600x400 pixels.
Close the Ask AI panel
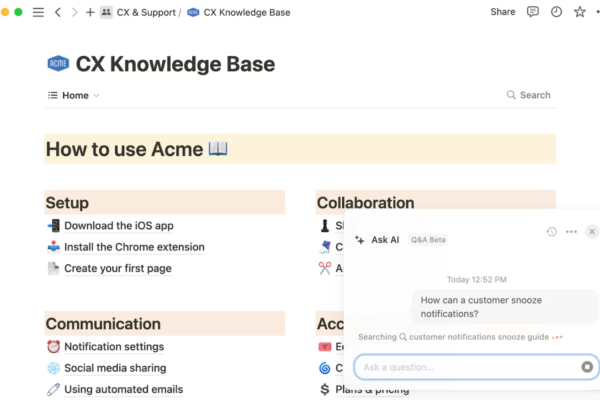(x=592, y=232)
